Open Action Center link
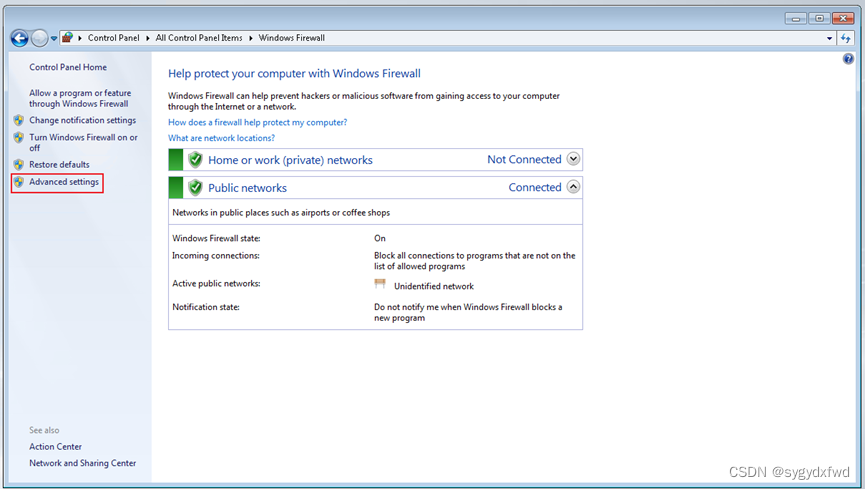Viewport: 865px width, 489px height. point(55,447)
